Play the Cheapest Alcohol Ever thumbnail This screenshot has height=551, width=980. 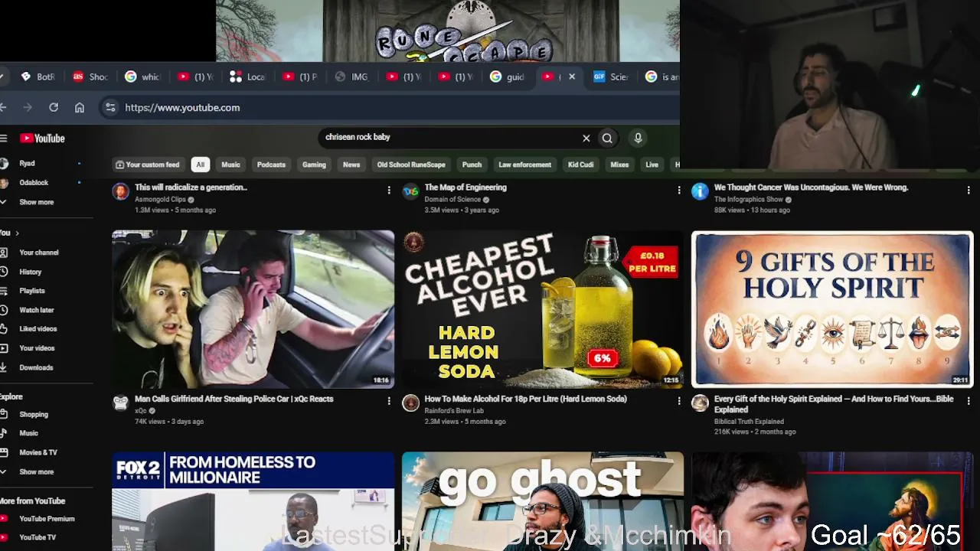coord(543,309)
